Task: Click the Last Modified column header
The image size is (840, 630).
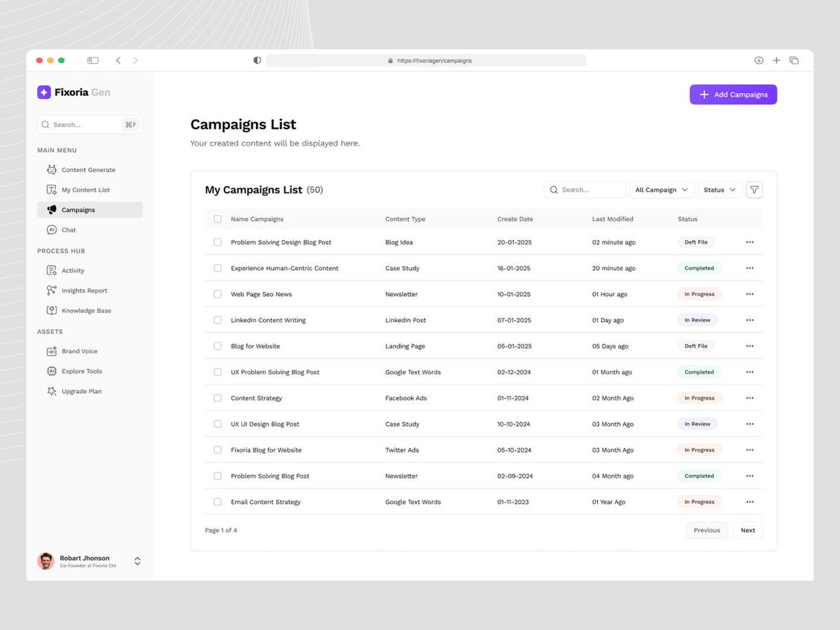Action: [612, 219]
